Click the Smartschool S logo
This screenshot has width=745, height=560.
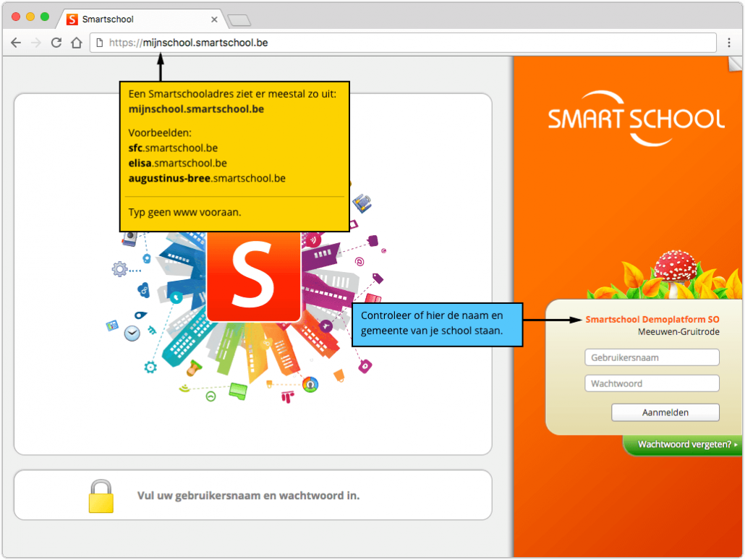coord(253,276)
